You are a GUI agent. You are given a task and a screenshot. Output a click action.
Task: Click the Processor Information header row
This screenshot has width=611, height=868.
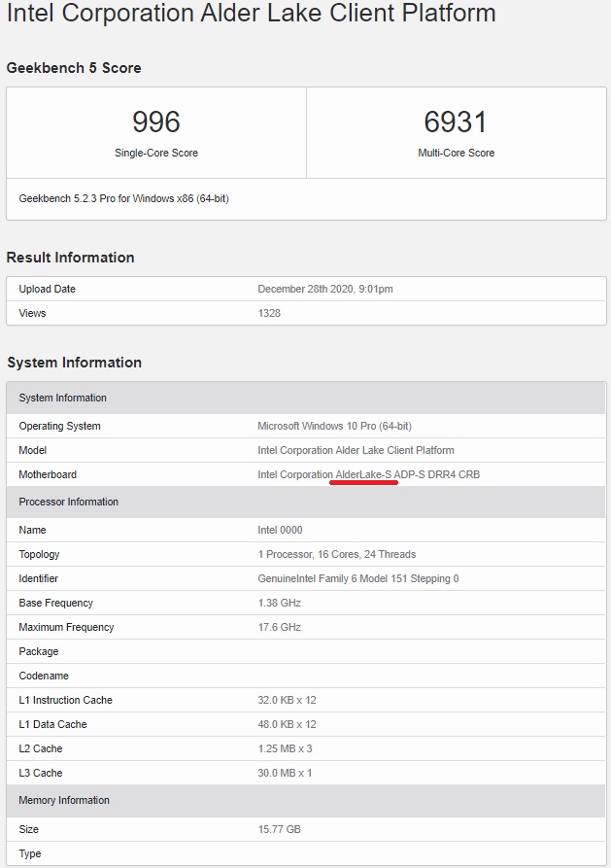tap(306, 503)
